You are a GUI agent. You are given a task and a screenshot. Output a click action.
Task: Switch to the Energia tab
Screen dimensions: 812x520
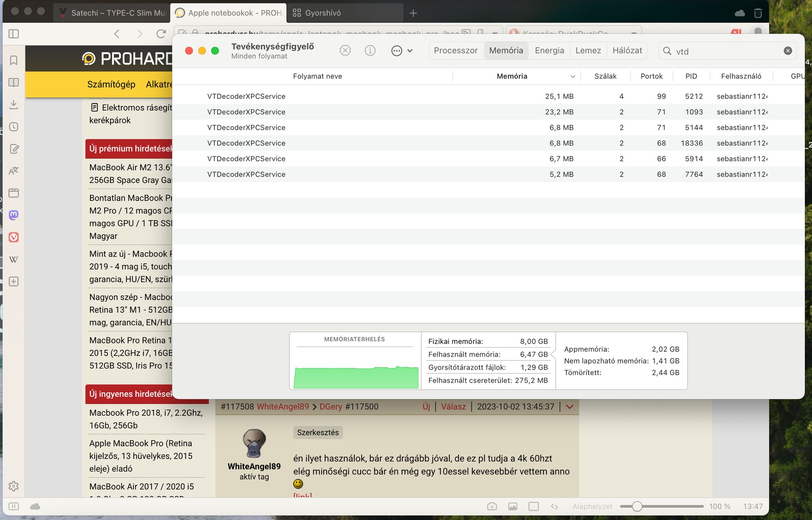[x=549, y=51]
